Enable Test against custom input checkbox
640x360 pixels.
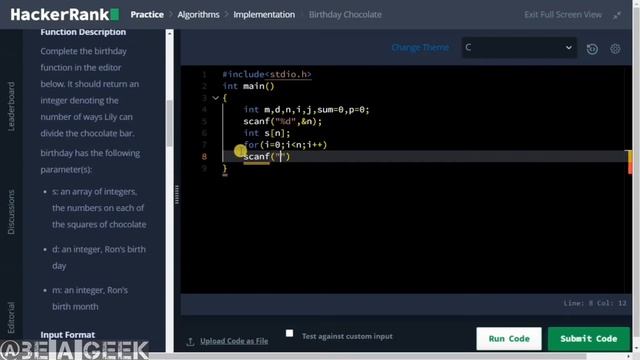click(x=289, y=333)
